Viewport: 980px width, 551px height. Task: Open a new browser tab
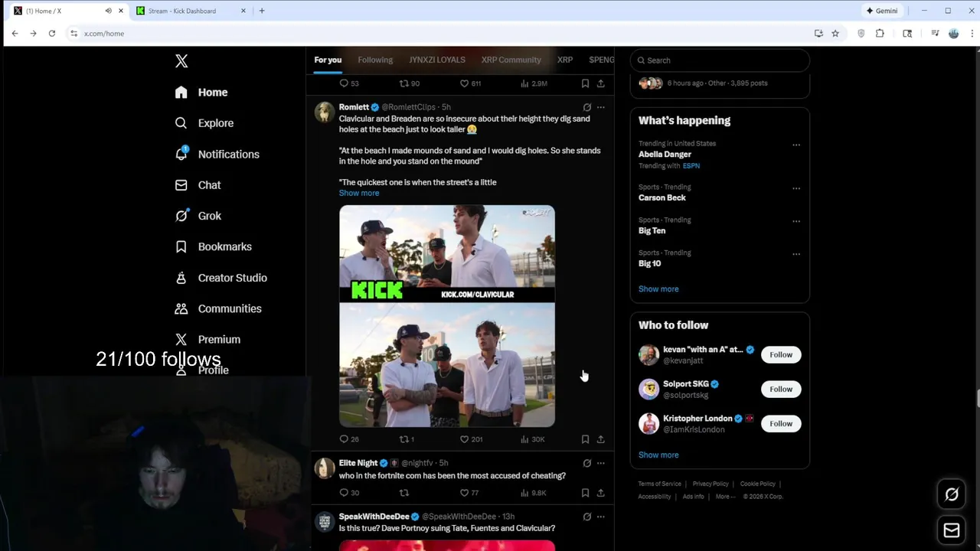[x=262, y=11]
